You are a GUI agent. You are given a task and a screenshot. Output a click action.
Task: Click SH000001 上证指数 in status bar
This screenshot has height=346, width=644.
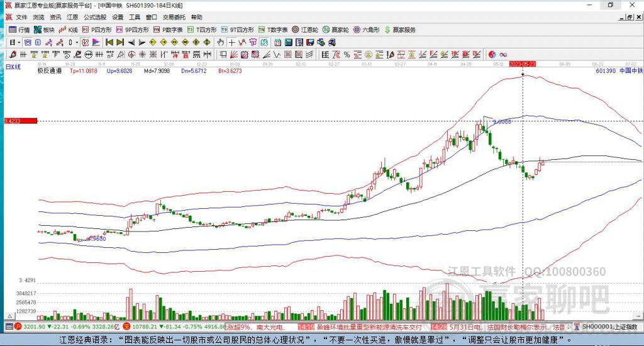click(x=609, y=327)
